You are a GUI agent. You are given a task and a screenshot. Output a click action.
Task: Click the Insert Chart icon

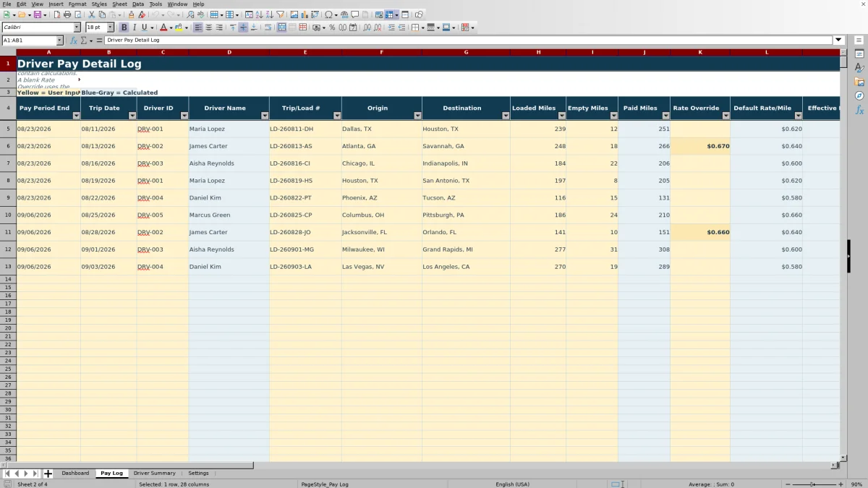(x=304, y=14)
